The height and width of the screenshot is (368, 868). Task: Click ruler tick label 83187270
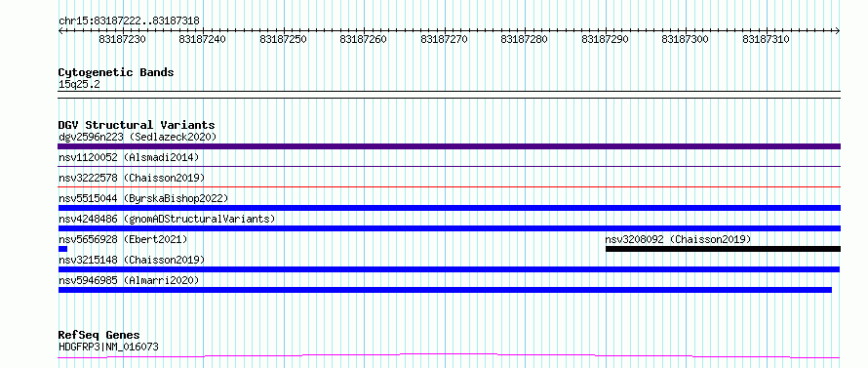445,39
